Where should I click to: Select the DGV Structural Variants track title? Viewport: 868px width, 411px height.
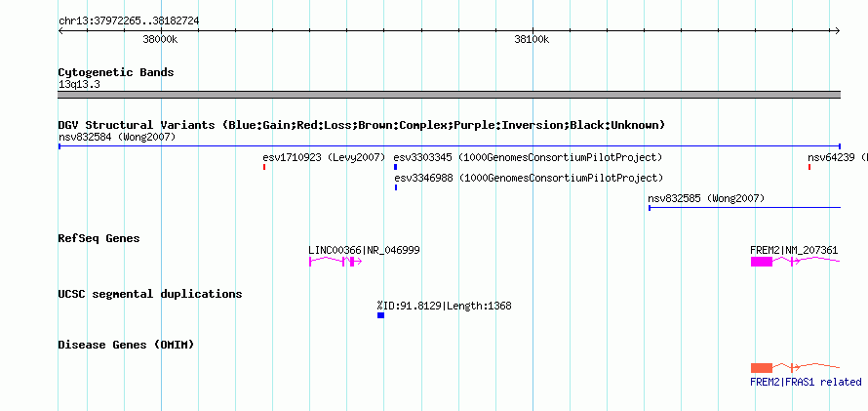[x=362, y=125]
